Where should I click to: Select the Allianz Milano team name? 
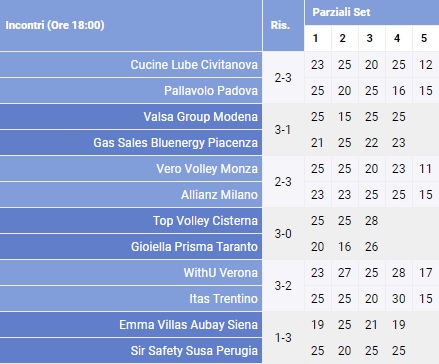pos(219,195)
